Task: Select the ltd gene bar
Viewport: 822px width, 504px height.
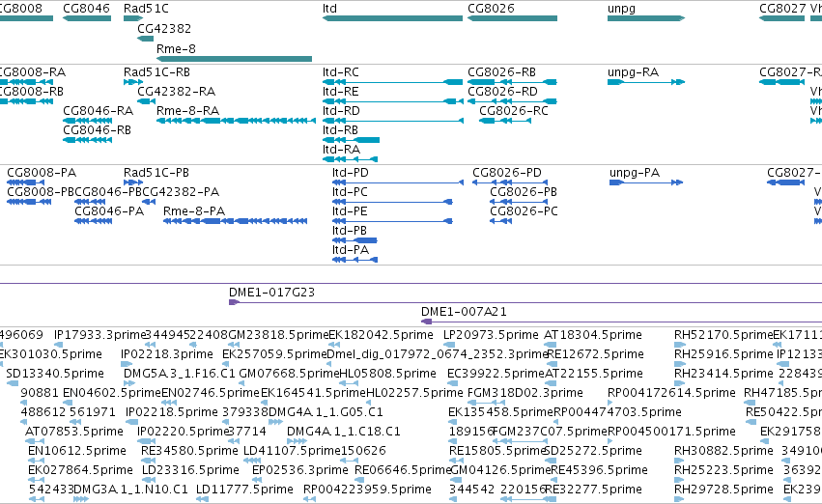Action: click(x=393, y=18)
